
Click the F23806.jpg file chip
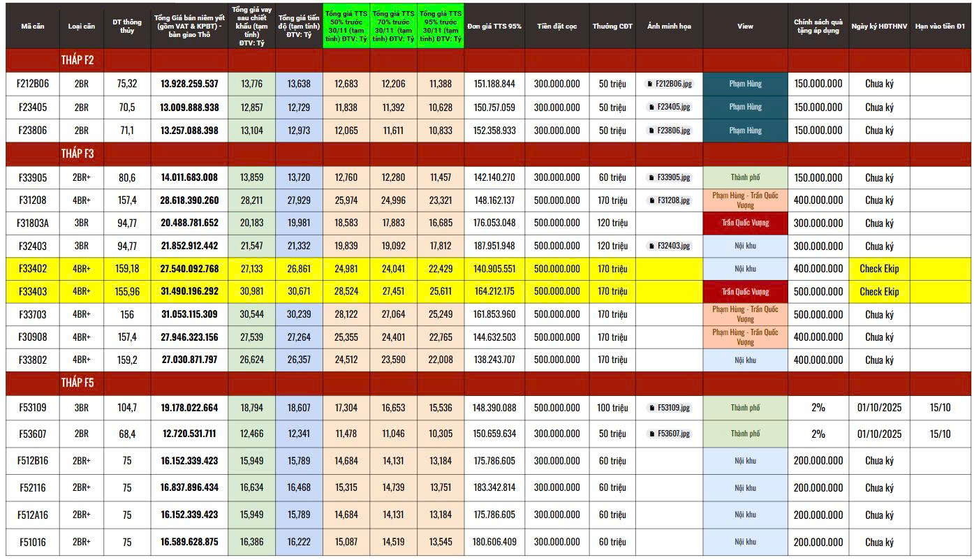[669, 131]
